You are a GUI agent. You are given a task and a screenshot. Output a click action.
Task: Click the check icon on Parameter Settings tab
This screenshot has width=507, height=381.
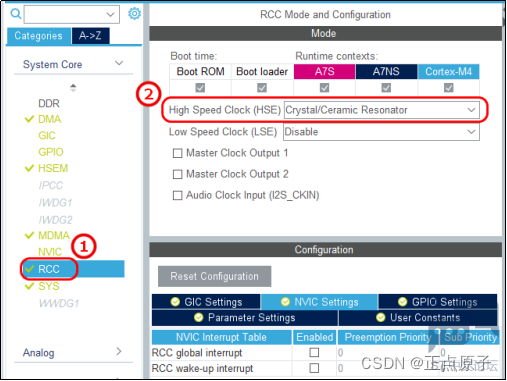pos(199,317)
